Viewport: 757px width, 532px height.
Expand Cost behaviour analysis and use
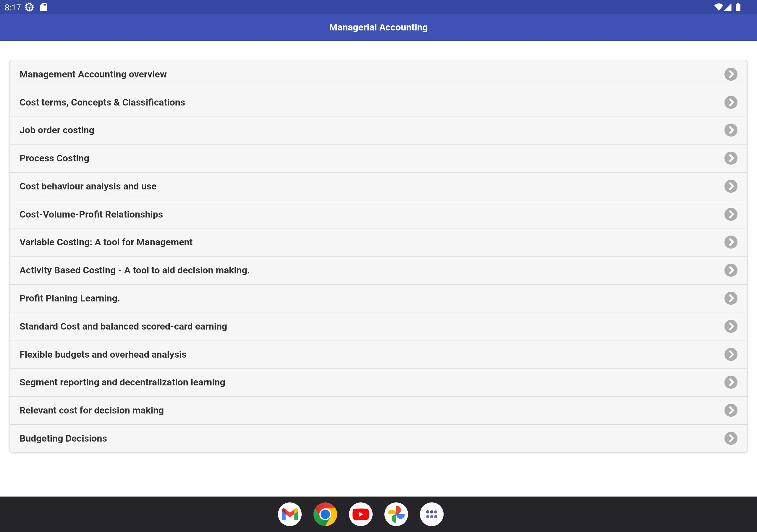pyautogui.click(x=378, y=186)
